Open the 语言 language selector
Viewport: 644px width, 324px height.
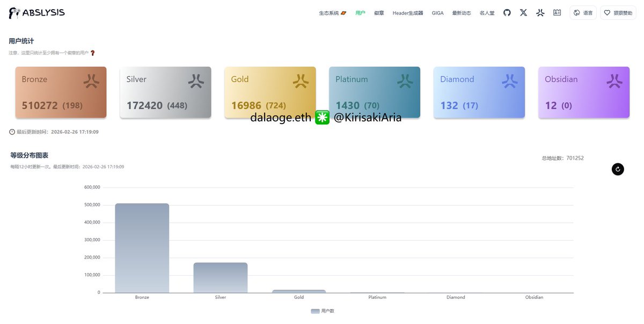point(583,12)
